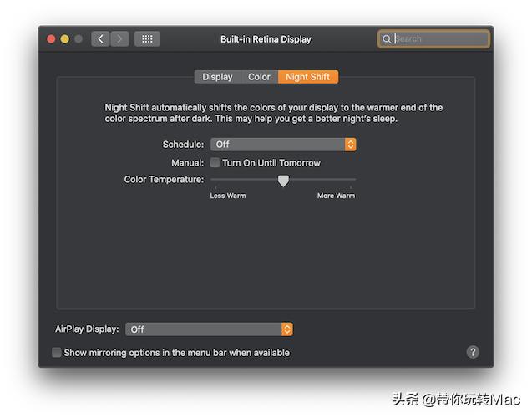Viewport: 532px width, 418px height.
Task: Click the Schedule popup arrows
Action: coord(351,145)
